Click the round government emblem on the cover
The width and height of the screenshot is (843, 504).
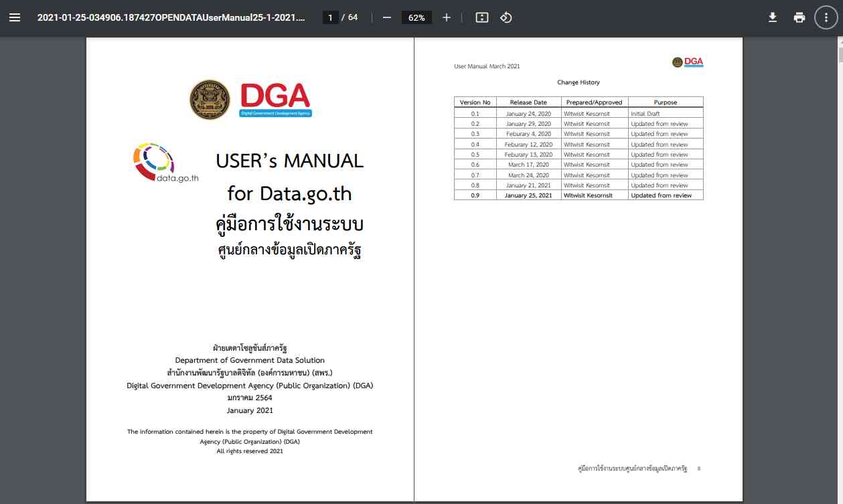[x=210, y=100]
